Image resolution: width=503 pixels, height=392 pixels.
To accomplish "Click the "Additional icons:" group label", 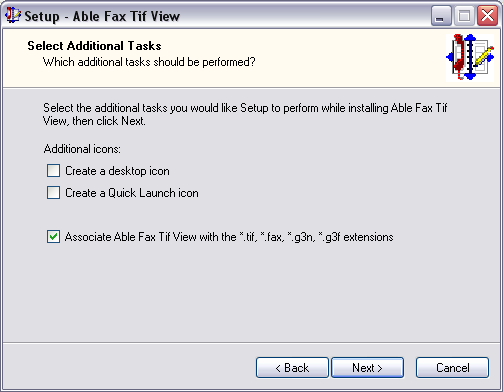I will coord(82,149).
